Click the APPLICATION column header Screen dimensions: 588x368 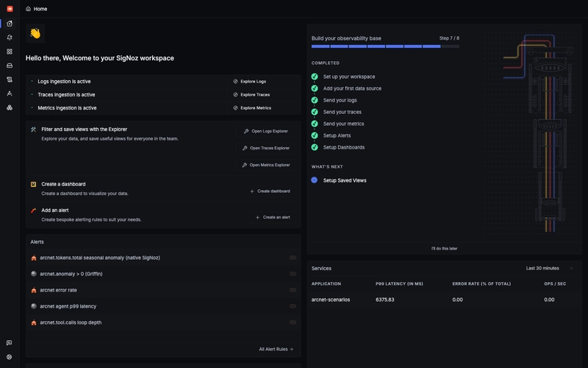point(326,284)
